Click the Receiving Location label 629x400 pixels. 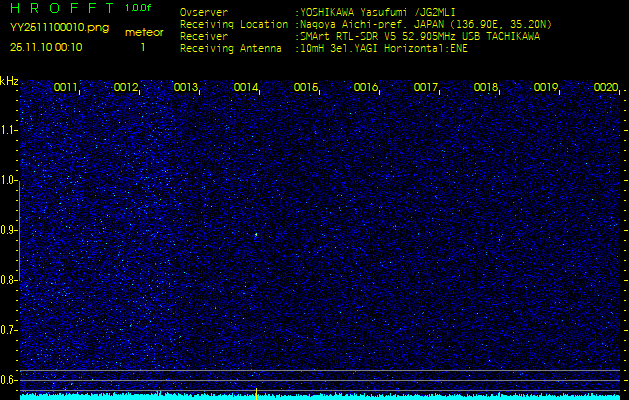234,24
